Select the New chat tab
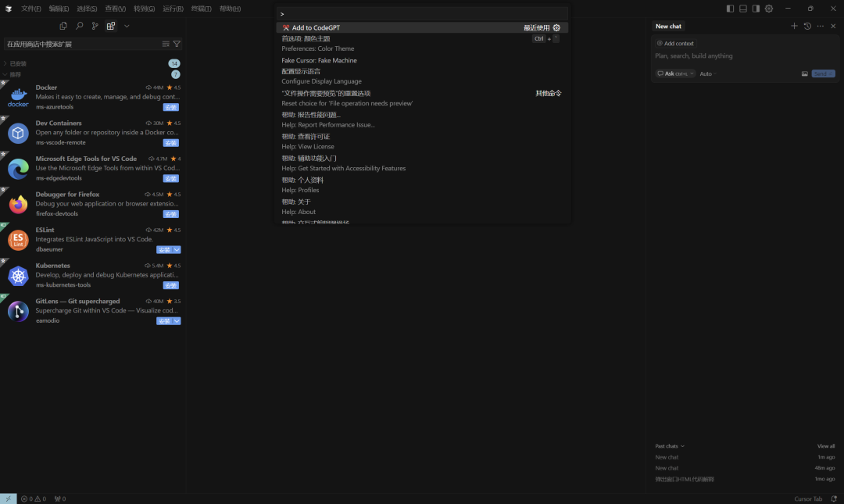The height and width of the screenshot is (504, 844). 668,26
